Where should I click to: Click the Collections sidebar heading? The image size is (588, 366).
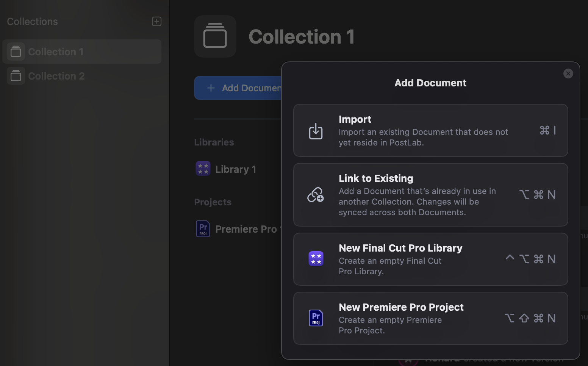[x=33, y=22]
